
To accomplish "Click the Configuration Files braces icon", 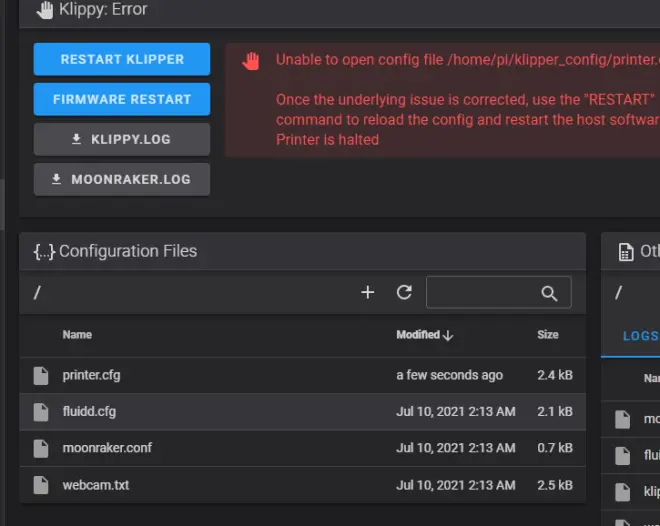I will 44,252.
